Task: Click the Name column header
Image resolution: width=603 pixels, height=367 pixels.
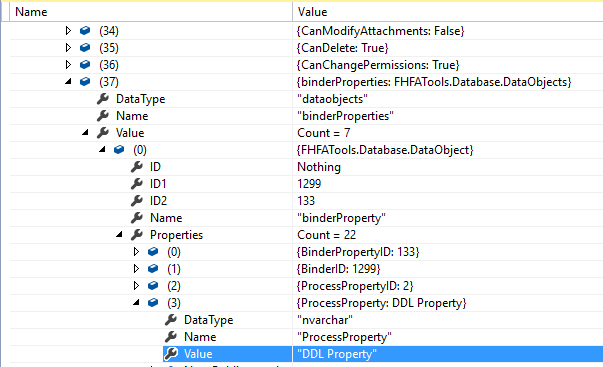Action: [x=150, y=12]
